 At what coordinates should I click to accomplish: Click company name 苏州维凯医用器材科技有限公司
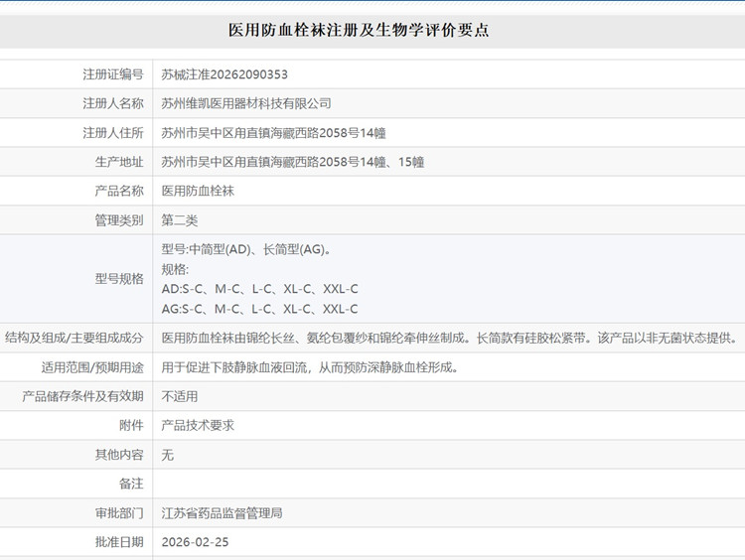click(x=246, y=103)
